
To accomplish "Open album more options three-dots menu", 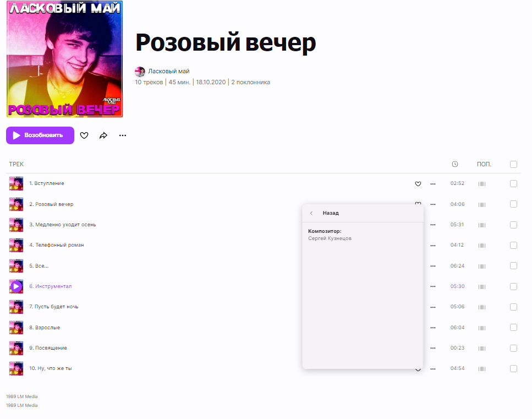I will (123, 135).
